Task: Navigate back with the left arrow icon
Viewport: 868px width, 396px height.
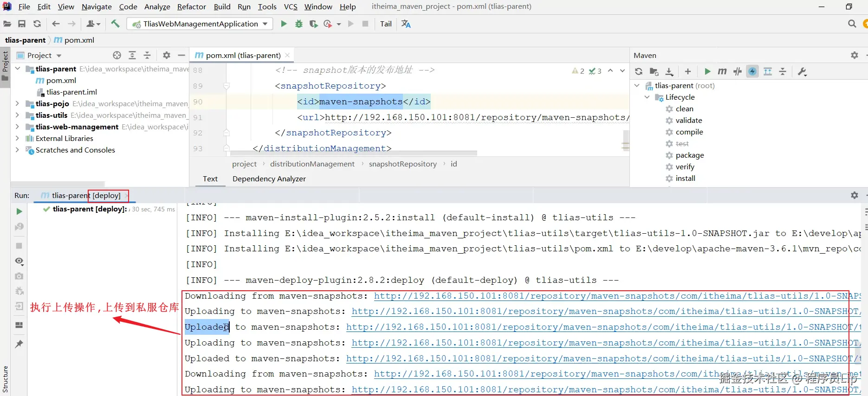Action: [x=56, y=24]
